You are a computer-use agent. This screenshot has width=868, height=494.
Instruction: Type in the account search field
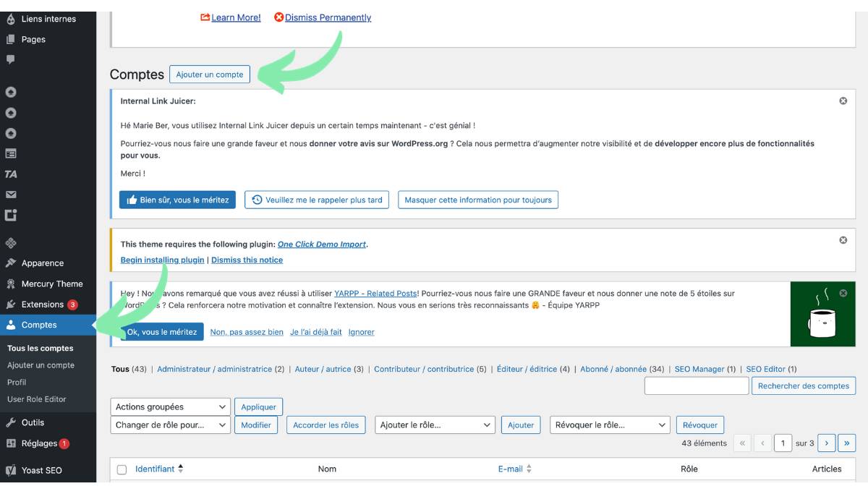pos(697,386)
